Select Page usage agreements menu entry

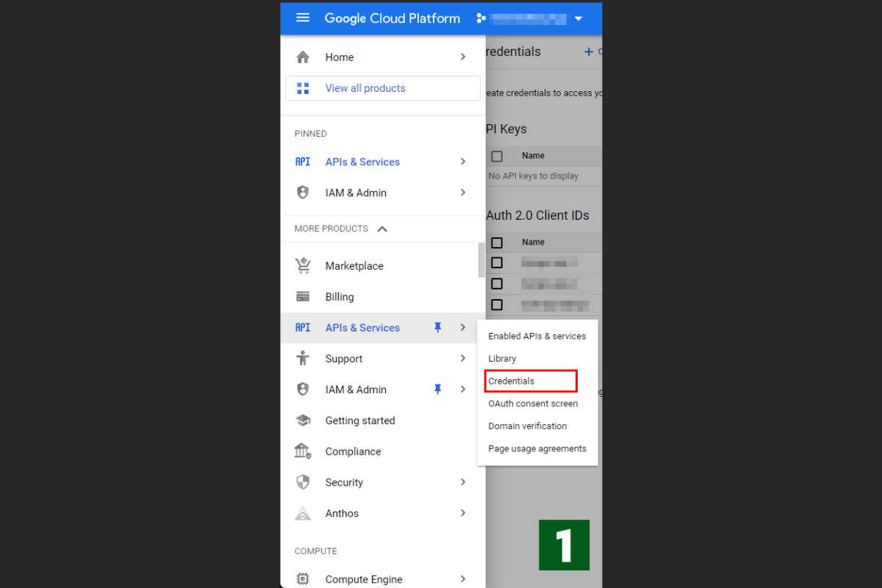[x=537, y=448]
